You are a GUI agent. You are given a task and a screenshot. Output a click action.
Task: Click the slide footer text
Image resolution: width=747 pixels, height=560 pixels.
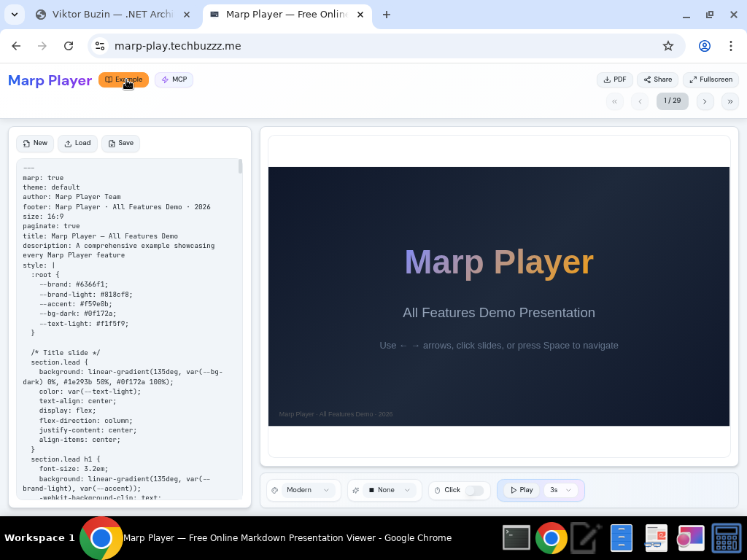(336, 414)
